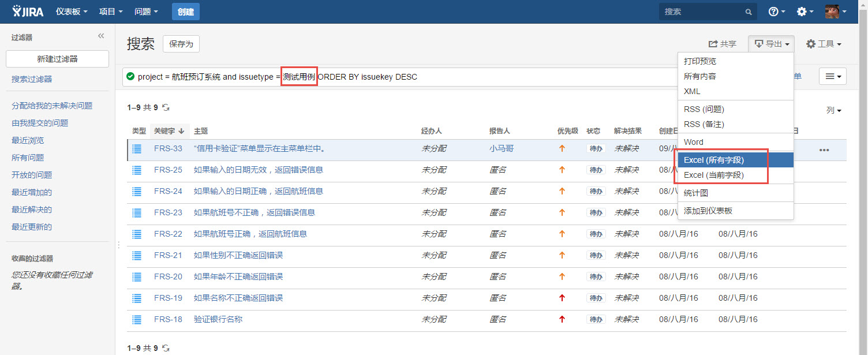The image size is (868, 355).
Task: Choose RSS (备注) export option
Action: 736,124
